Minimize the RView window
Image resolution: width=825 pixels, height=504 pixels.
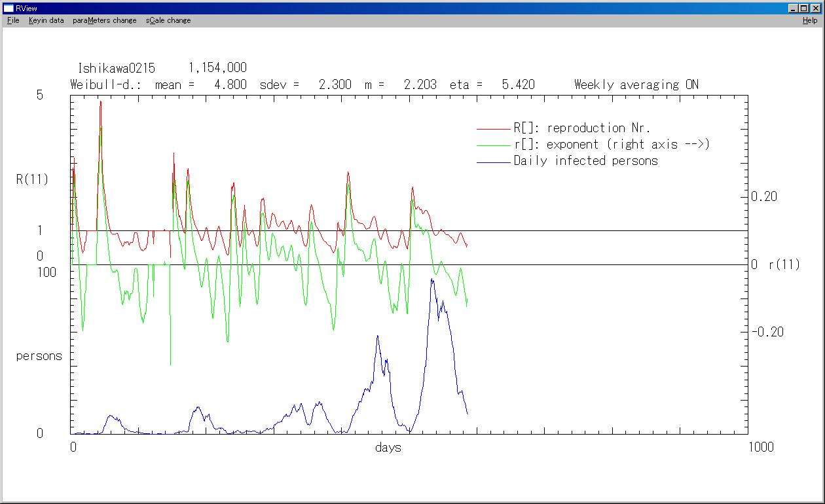point(794,8)
